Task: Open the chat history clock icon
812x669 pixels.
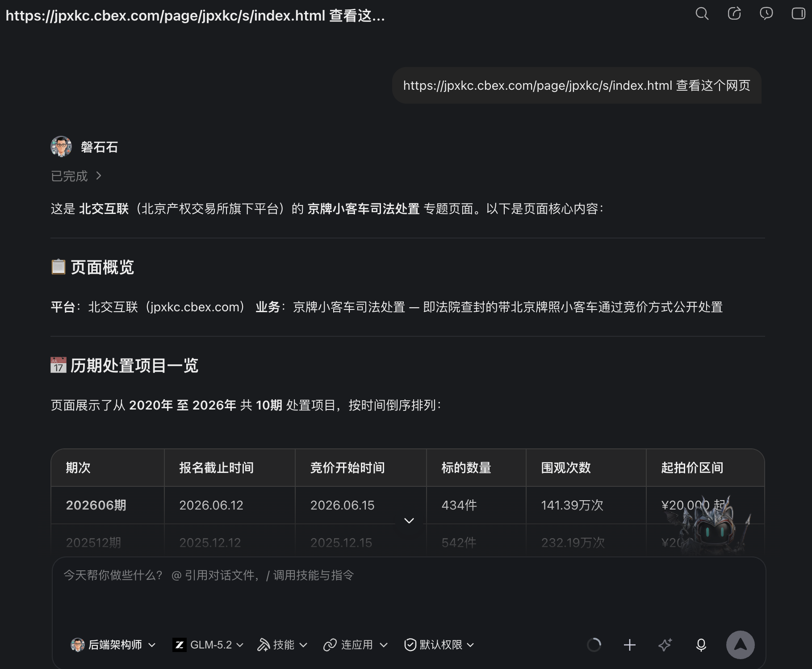Action: (766, 13)
